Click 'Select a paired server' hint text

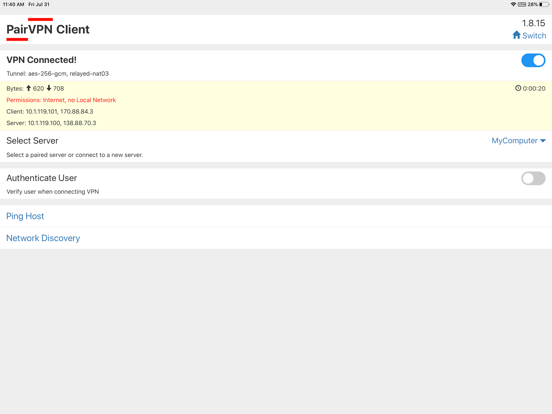click(x=75, y=155)
